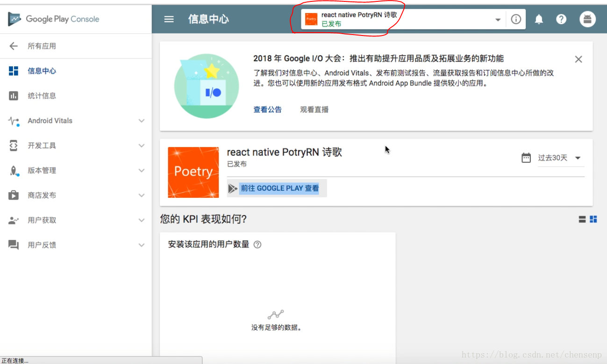
Task: Click the 用户获取 user trend icon
Action: click(x=14, y=220)
